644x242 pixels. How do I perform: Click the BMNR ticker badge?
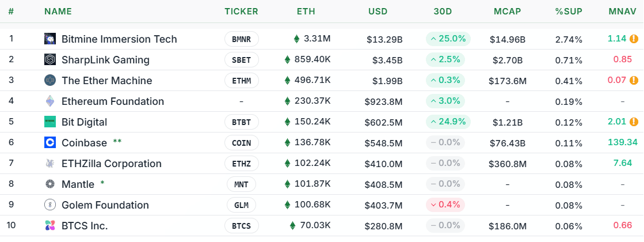click(241, 39)
